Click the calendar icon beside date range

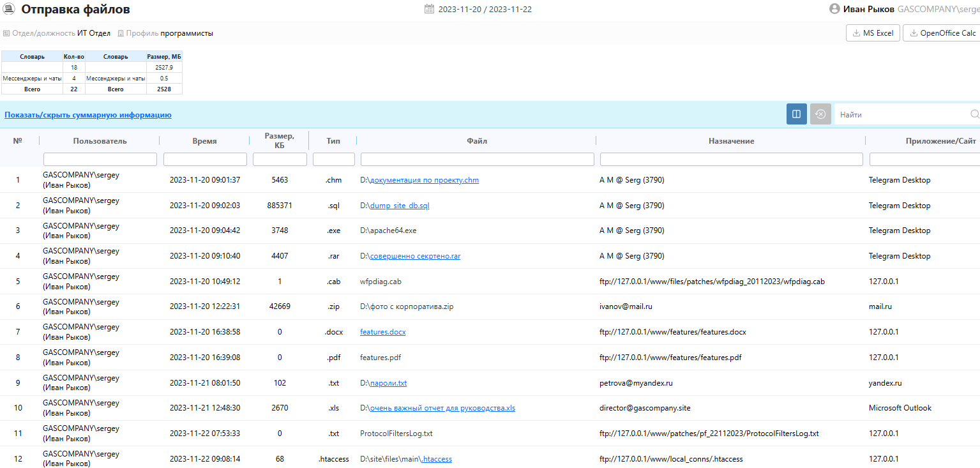tap(429, 9)
